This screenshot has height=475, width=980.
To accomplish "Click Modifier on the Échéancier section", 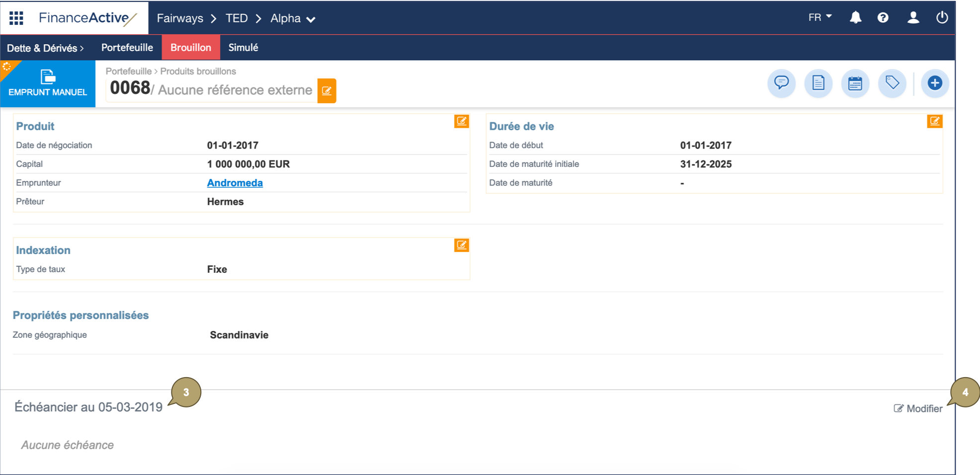I will point(918,408).
